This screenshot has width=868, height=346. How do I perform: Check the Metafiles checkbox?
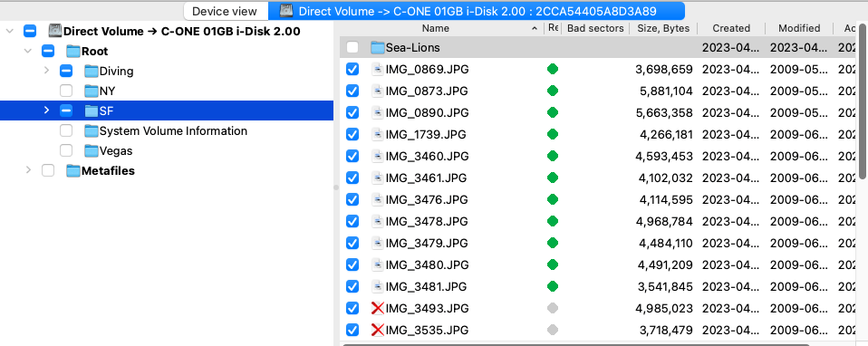coord(48,171)
